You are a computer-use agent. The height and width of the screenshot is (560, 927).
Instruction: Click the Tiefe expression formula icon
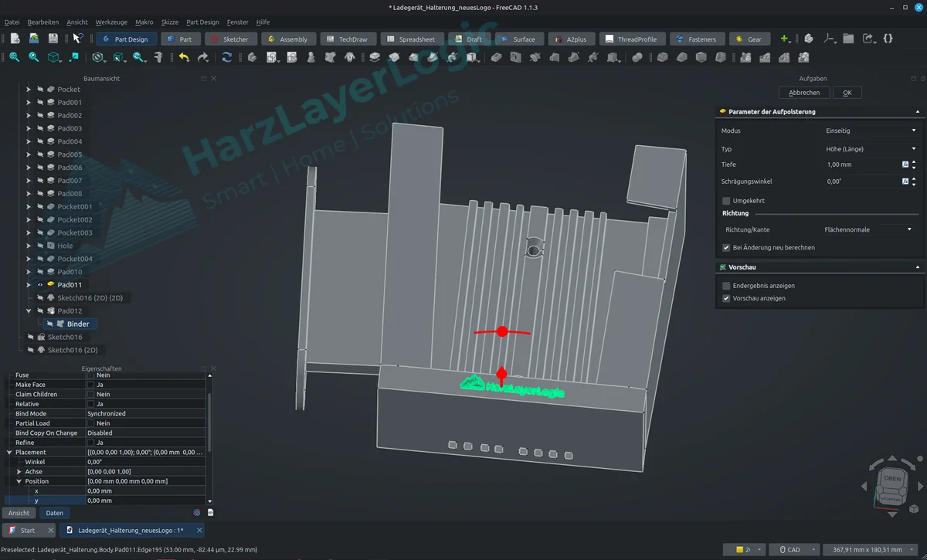905,165
